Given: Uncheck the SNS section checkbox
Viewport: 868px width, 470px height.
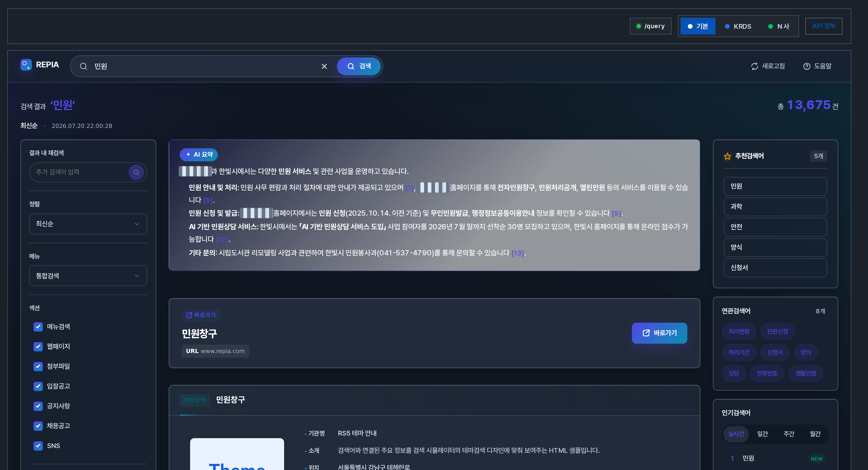Looking at the screenshot, I should click(38, 446).
